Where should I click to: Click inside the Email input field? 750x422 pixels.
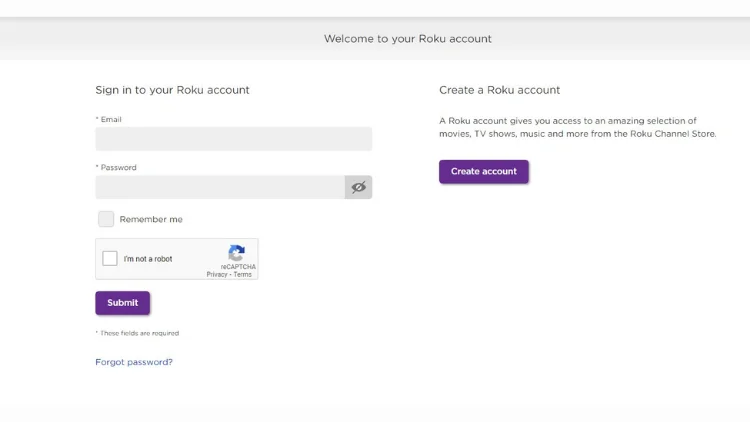click(x=233, y=139)
